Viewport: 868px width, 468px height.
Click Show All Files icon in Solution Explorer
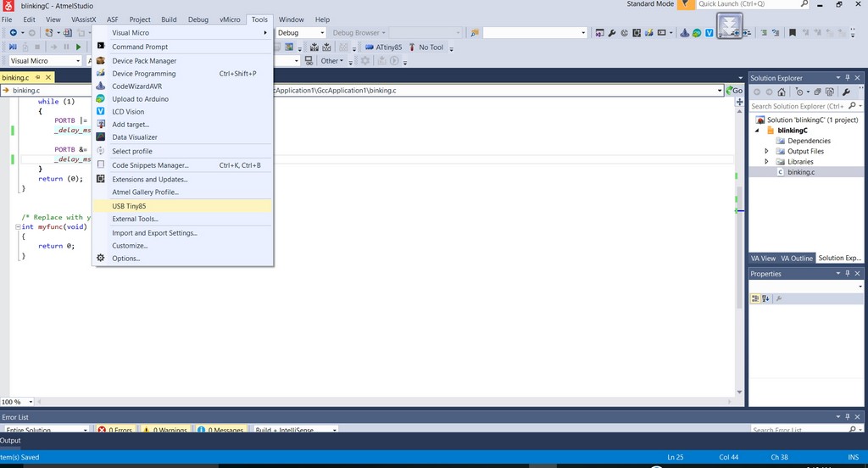[829, 92]
